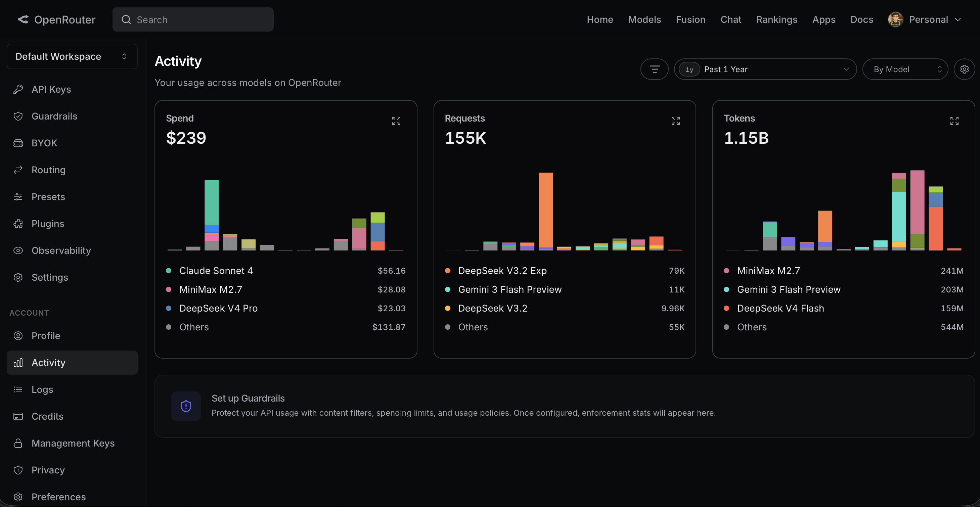Screen dimensions: 980x507
Task: Select Gemini 3 Flash Preview 203M row
Action: pos(843,289)
